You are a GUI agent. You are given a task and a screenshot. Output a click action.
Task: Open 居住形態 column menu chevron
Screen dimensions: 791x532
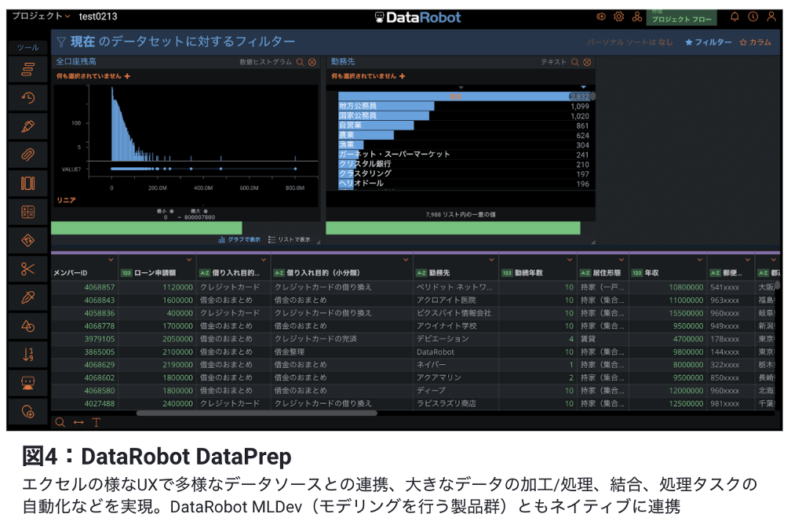(x=621, y=261)
